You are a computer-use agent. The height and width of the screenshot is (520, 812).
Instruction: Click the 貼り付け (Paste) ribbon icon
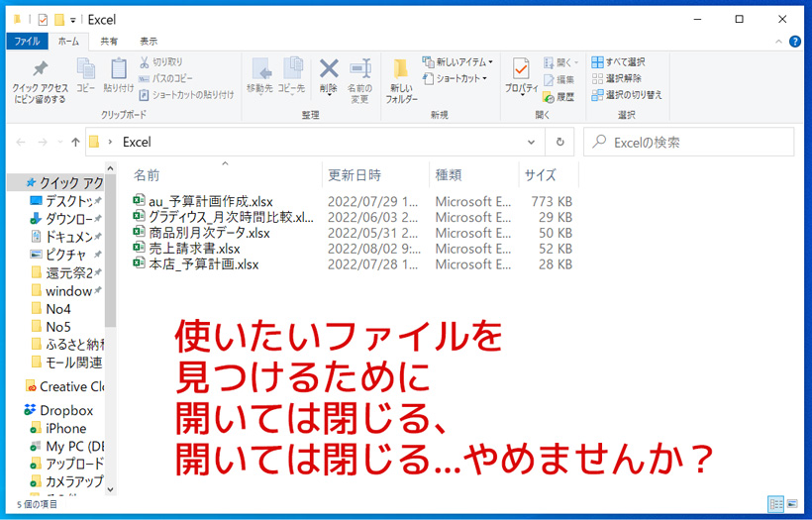(x=119, y=68)
